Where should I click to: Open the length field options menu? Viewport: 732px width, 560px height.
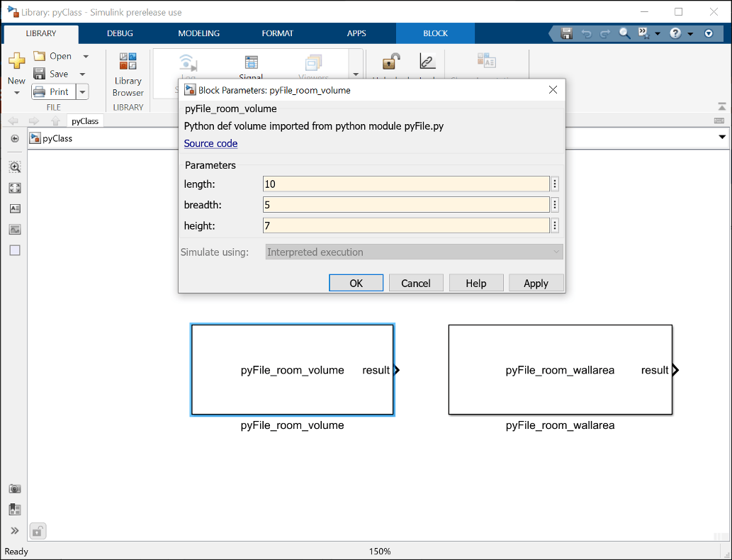point(555,184)
